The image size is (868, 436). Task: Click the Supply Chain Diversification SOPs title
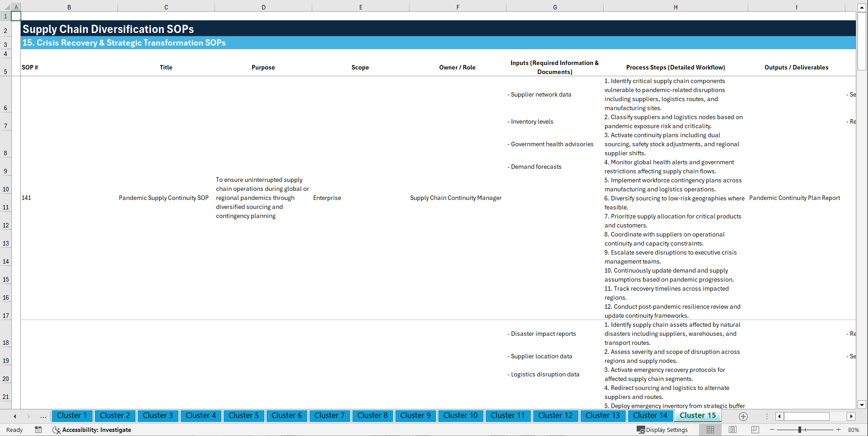(x=108, y=29)
